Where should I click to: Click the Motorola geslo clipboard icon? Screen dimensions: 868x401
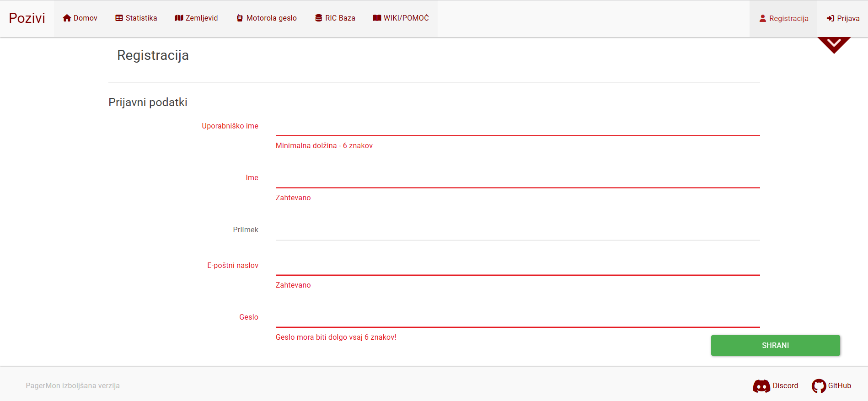coord(240,18)
